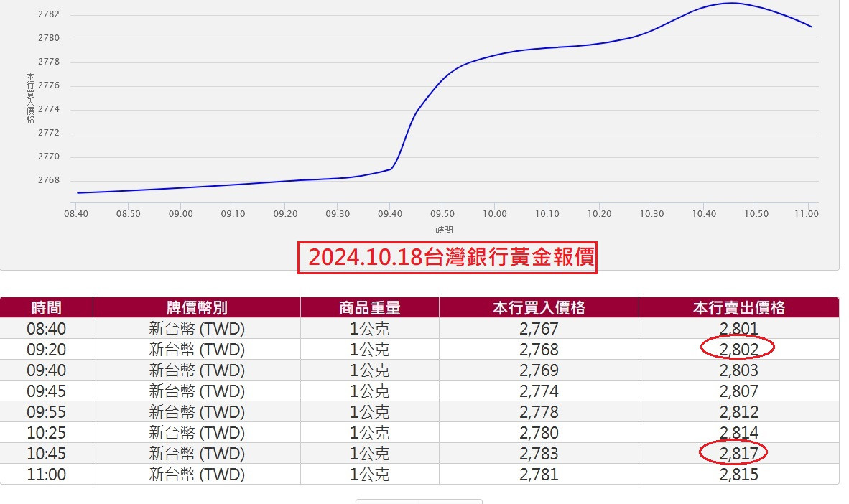Click the 2780 value on chart y-axis
The width and height of the screenshot is (849, 504).
49,38
